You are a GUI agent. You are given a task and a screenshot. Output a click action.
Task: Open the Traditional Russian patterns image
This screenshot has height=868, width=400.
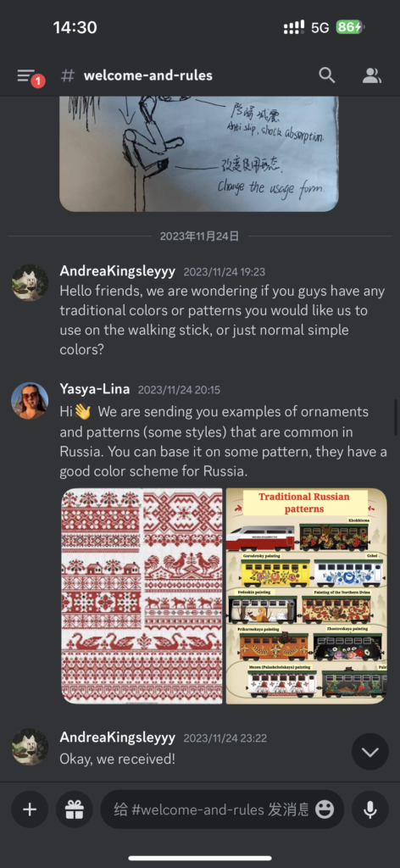click(307, 596)
